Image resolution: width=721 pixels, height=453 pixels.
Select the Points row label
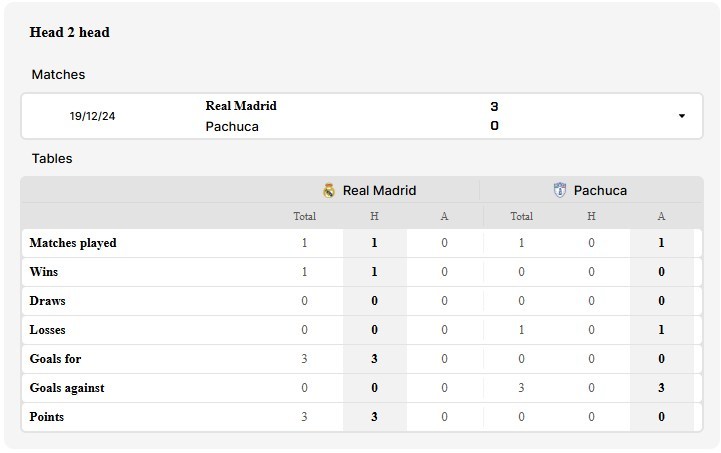[x=46, y=417]
